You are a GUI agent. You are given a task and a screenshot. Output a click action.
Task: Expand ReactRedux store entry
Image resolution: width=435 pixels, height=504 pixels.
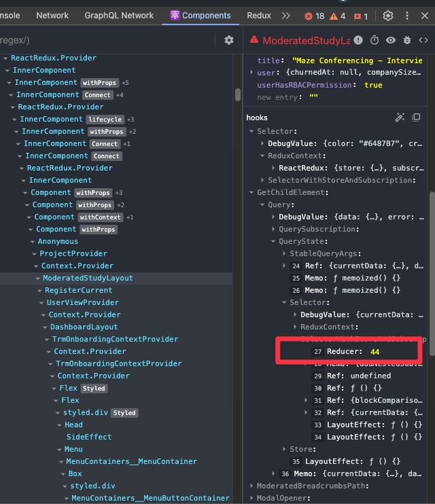click(273, 168)
